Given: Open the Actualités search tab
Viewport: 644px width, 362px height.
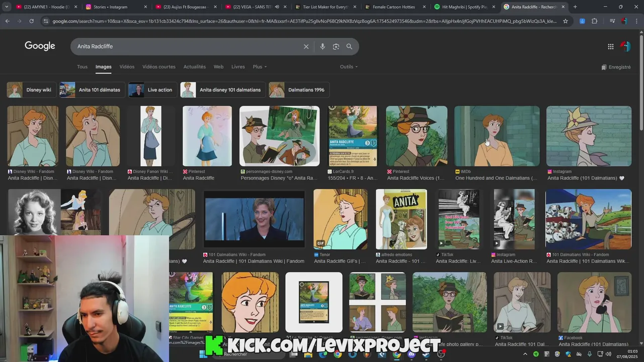Looking at the screenshot, I should coord(195,67).
